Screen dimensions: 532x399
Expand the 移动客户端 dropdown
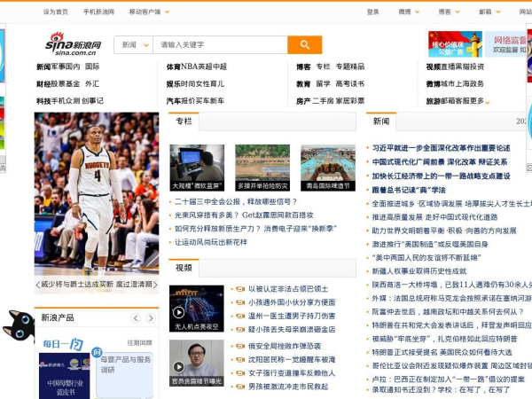pyautogui.click(x=167, y=12)
